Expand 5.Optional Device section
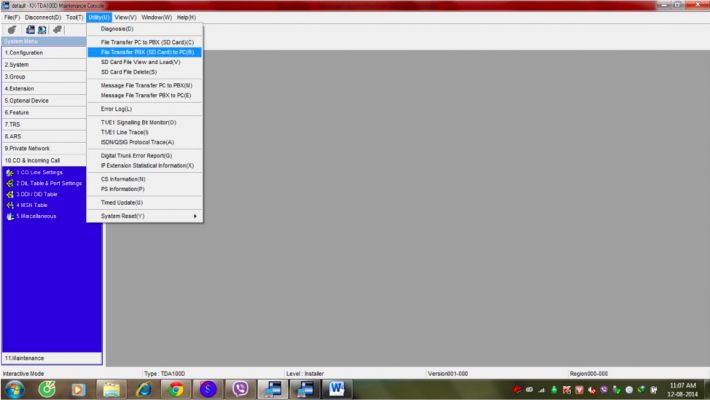The height and width of the screenshot is (400, 710). tap(44, 101)
